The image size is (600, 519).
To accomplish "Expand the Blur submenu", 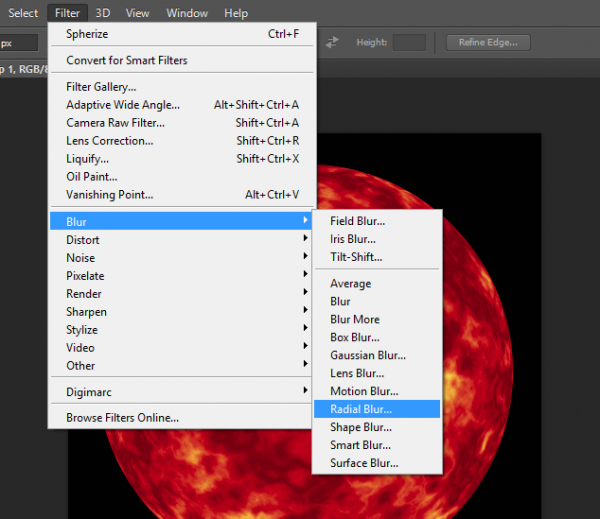I will click(x=181, y=221).
